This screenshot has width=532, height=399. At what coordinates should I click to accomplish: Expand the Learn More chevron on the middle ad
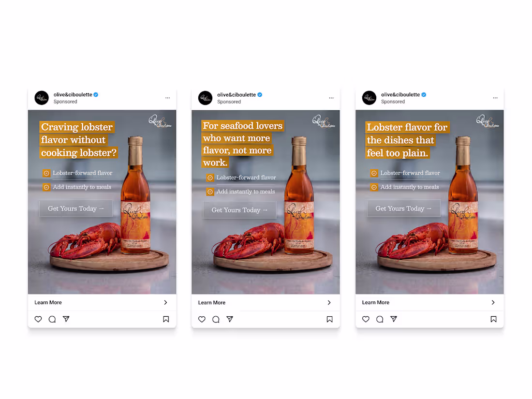(x=329, y=302)
